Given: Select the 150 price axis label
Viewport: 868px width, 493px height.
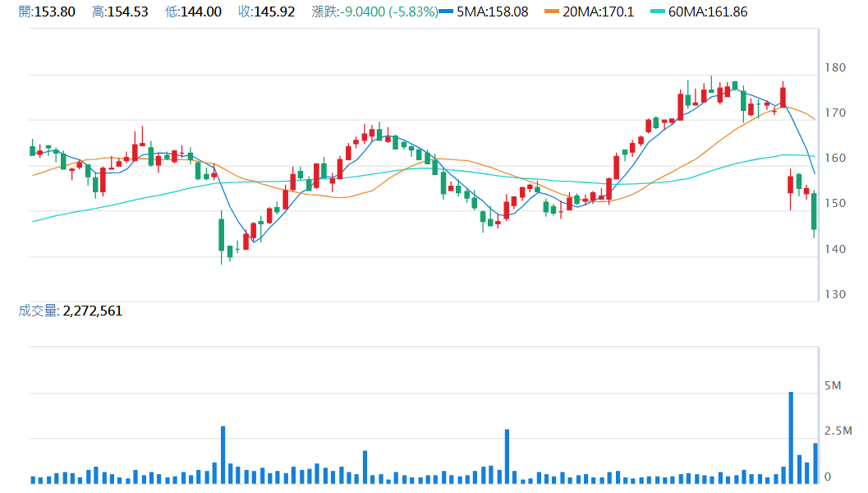Looking at the screenshot, I should click(x=836, y=204).
